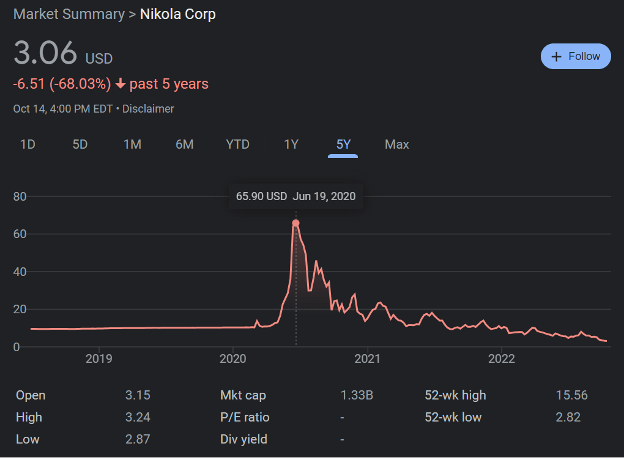Show the 1M price chart

pyautogui.click(x=132, y=144)
